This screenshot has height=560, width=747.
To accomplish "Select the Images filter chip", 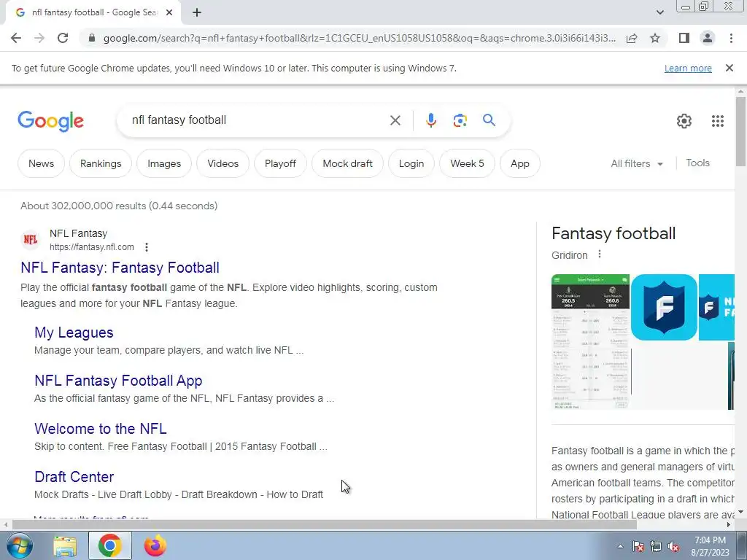I will [164, 163].
